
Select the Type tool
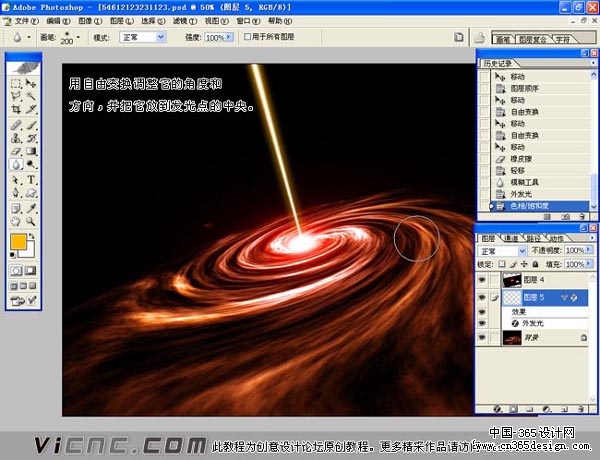click(31, 179)
